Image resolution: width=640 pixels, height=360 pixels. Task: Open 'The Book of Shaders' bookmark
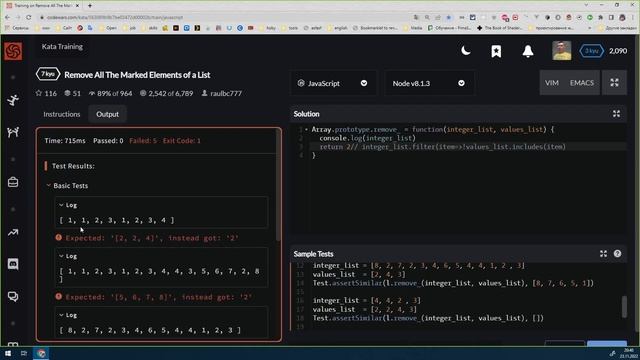[499, 28]
